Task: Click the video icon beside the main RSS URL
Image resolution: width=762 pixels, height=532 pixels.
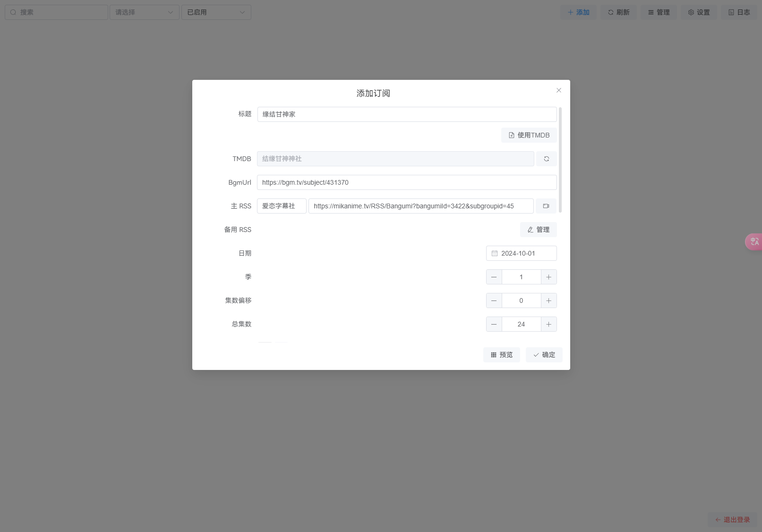Action: click(x=546, y=206)
